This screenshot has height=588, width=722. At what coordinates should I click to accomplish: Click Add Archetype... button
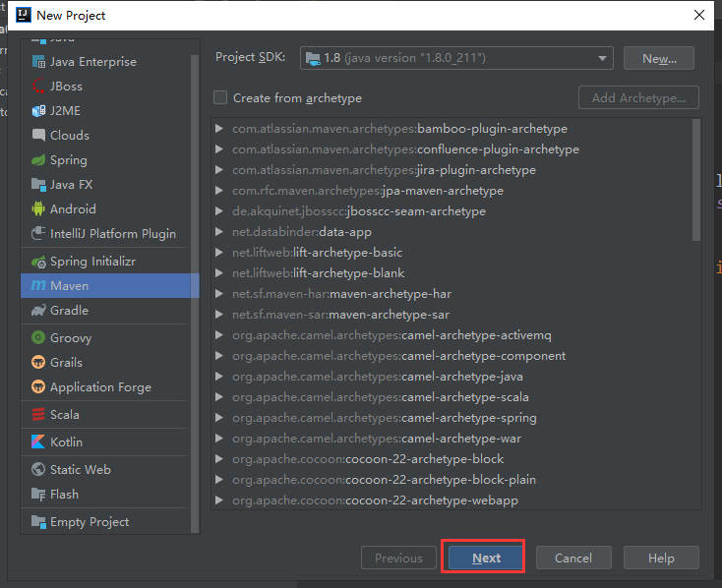pyautogui.click(x=638, y=97)
